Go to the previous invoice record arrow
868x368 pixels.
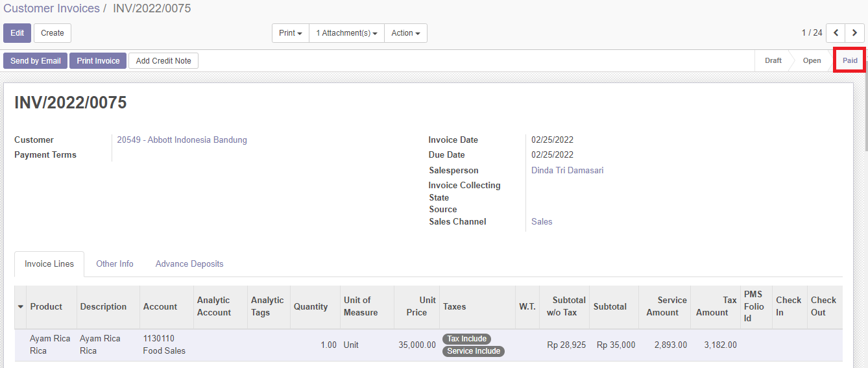click(x=836, y=33)
